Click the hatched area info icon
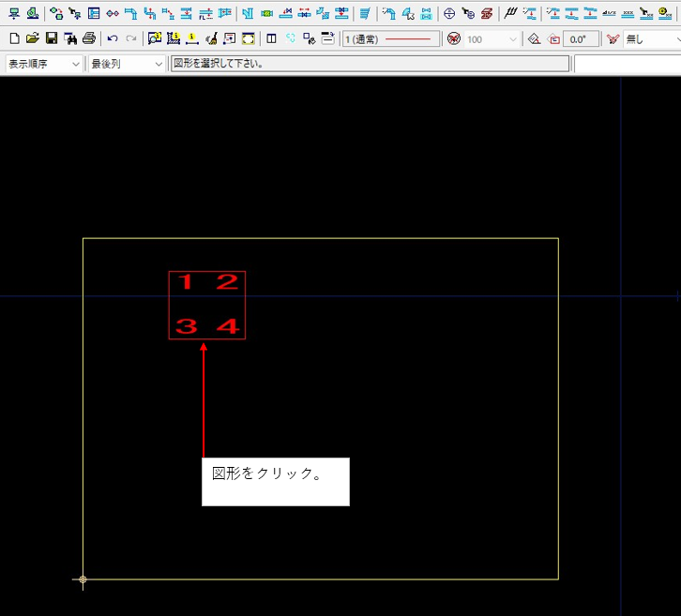 pos(174,39)
